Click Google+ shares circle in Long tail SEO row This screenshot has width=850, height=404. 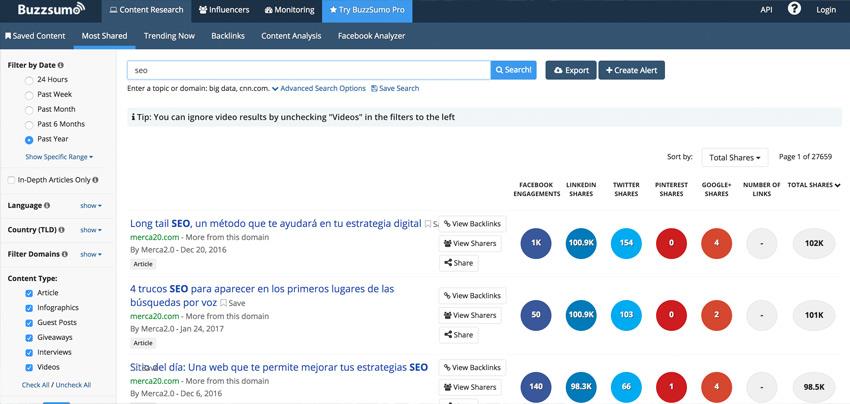(x=717, y=243)
